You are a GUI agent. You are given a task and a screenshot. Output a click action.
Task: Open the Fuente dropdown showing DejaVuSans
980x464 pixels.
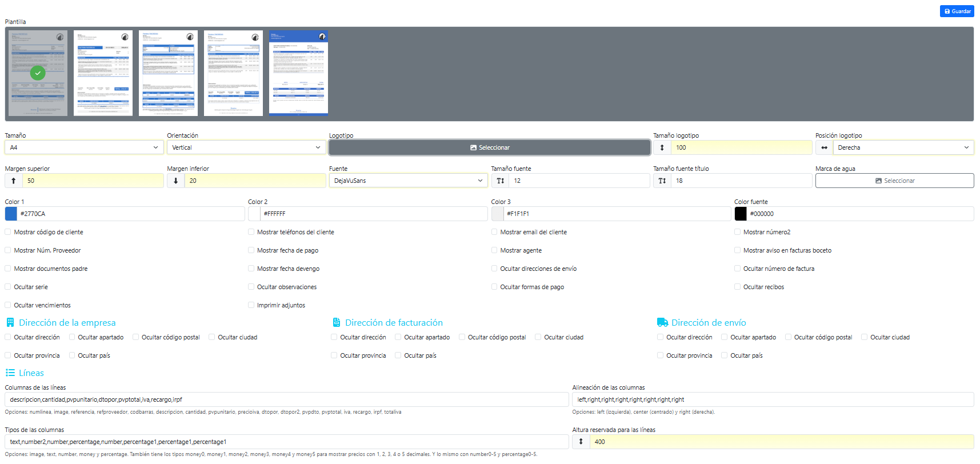[408, 181]
